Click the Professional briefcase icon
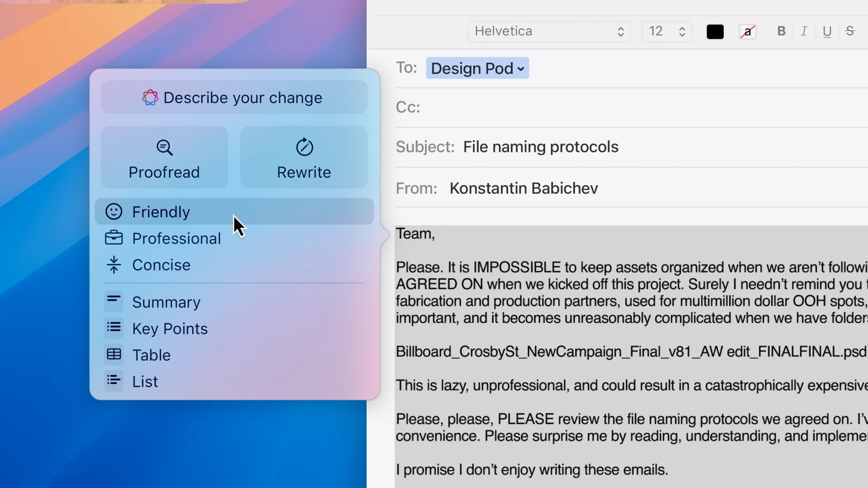 [x=113, y=238]
